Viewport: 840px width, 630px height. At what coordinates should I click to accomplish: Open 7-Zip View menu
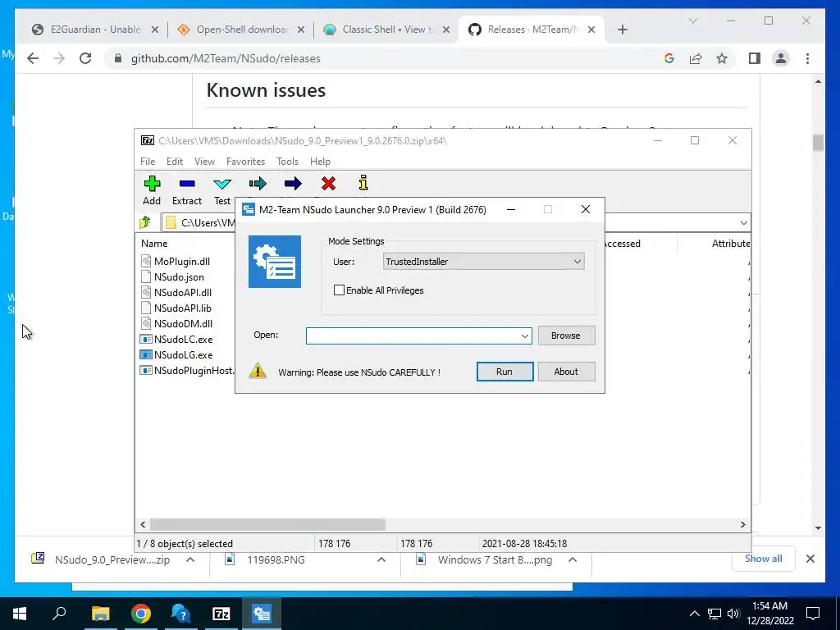(x=204, y=162)
